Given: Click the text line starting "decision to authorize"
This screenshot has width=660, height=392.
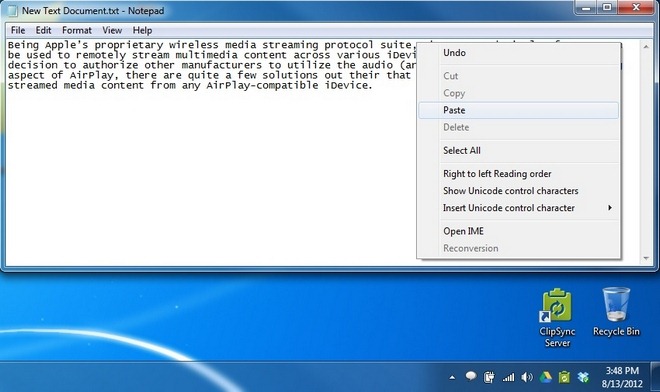Looking at the screenshot, I should [x=212, y=65].
